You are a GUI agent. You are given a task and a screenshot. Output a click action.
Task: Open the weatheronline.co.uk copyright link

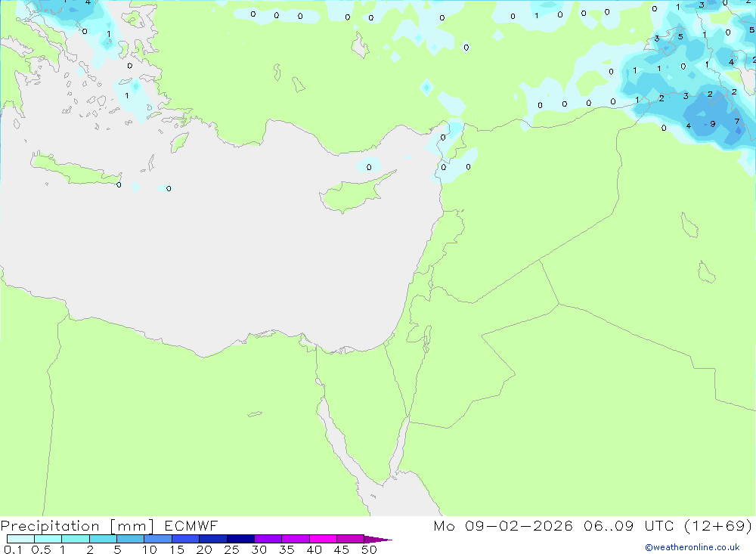[x=692, y=547]
